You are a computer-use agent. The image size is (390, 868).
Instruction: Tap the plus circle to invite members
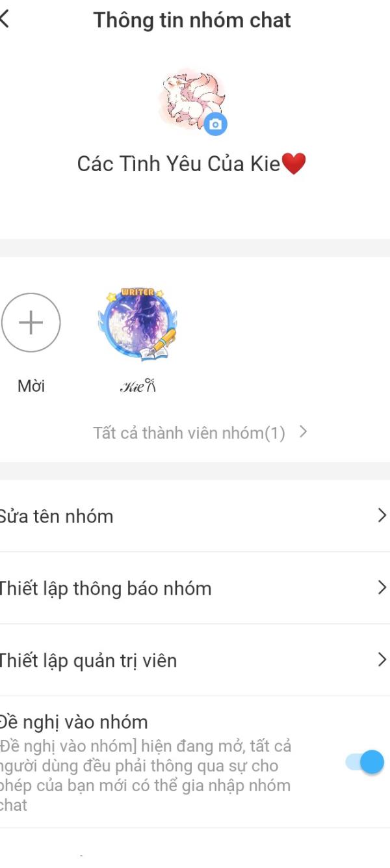tap(31, 322)
